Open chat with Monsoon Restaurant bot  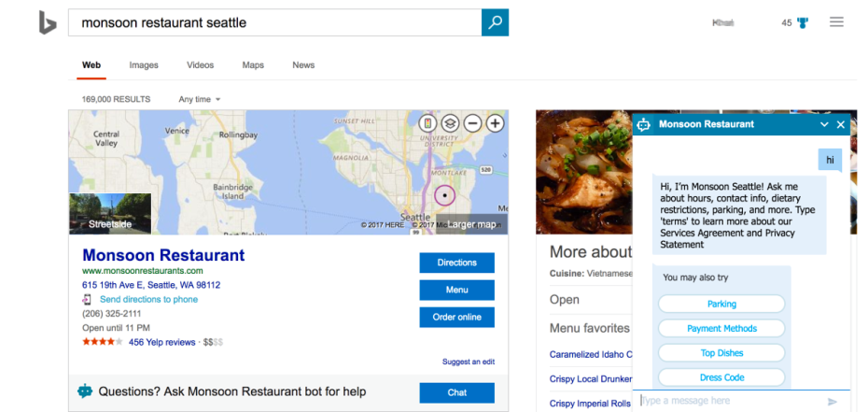[x=456, y=392]
